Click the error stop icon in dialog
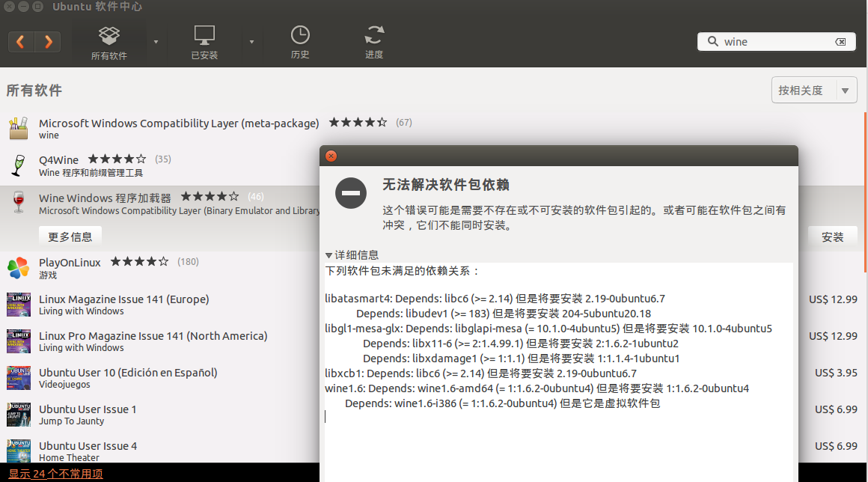The width and height of the screenshot is (868, 482). 350,193
